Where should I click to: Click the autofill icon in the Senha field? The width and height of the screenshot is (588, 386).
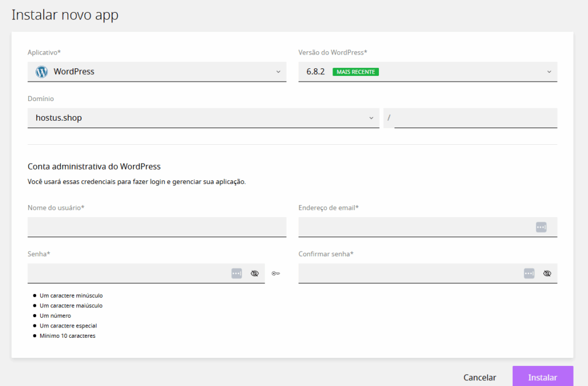coord(237,273)
